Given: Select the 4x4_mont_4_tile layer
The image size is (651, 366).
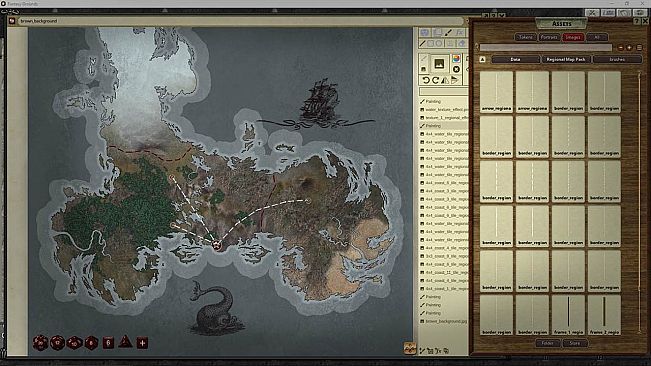Looking at the screenshot, I should pos(443,248).
